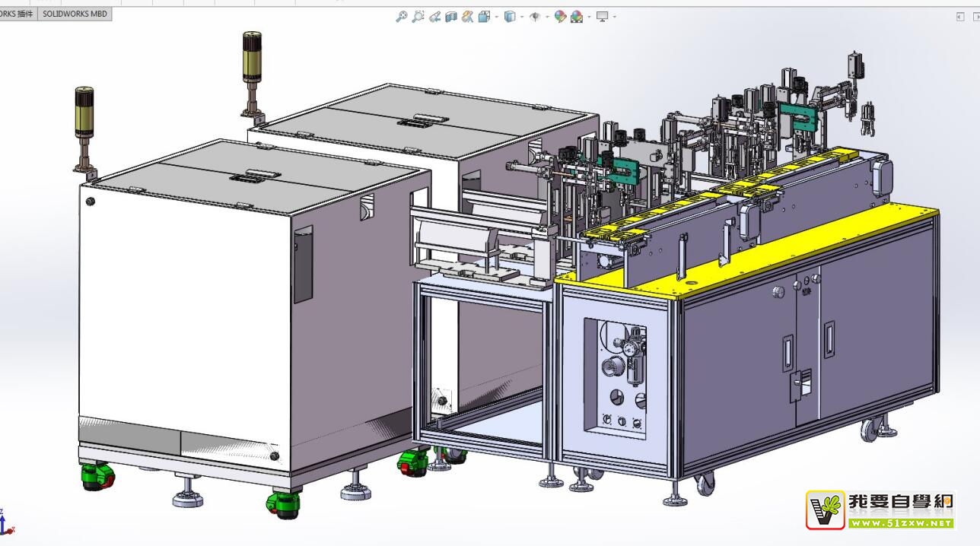The height and width of the screenshot is (546, 980).
Task: Open the Apply Scene dropdown arrow
Action: (x=589, y=17)
